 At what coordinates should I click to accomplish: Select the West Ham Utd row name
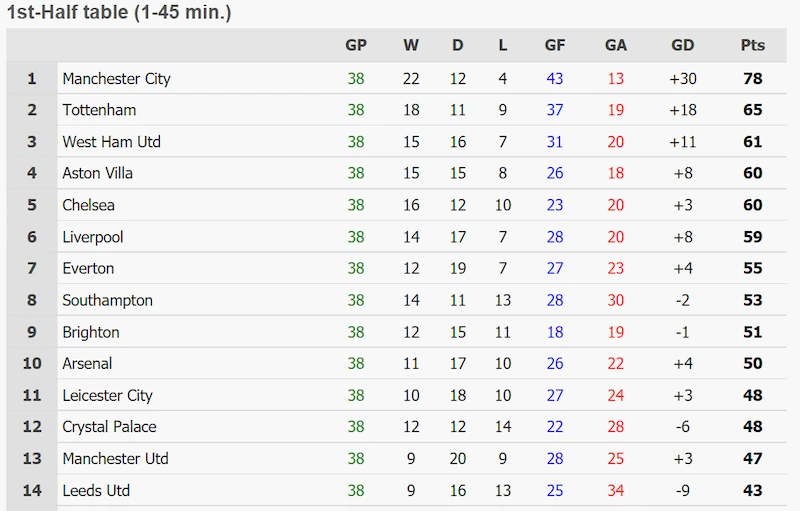coord(111,142)
